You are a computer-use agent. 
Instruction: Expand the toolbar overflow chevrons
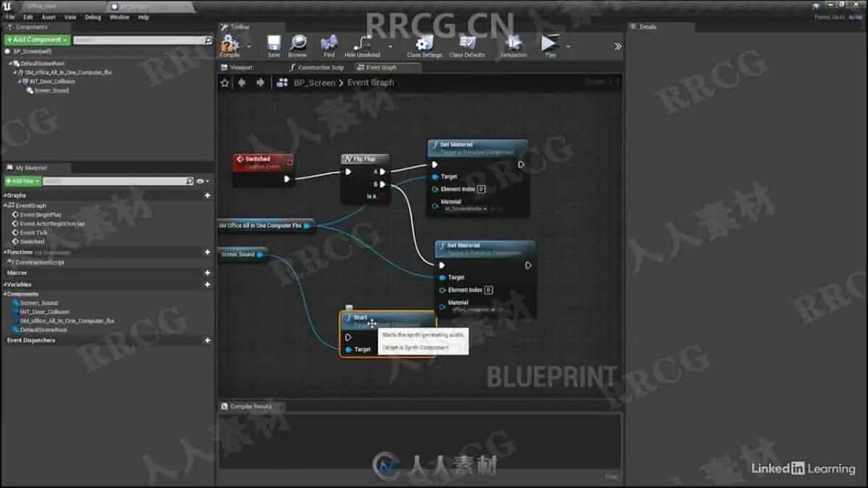[618, 46]
